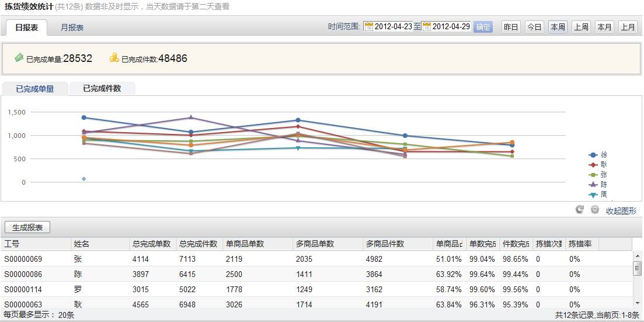Click the table scrollbar up arrow
Image resolution: width=644 pixels, height=322 pixels.
pos(638,255)
